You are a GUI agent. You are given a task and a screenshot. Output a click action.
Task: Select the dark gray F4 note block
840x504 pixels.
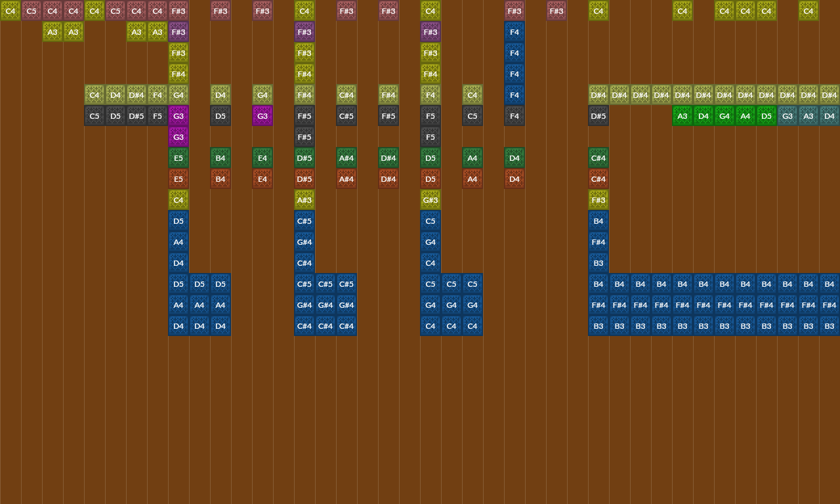[514, 116]
